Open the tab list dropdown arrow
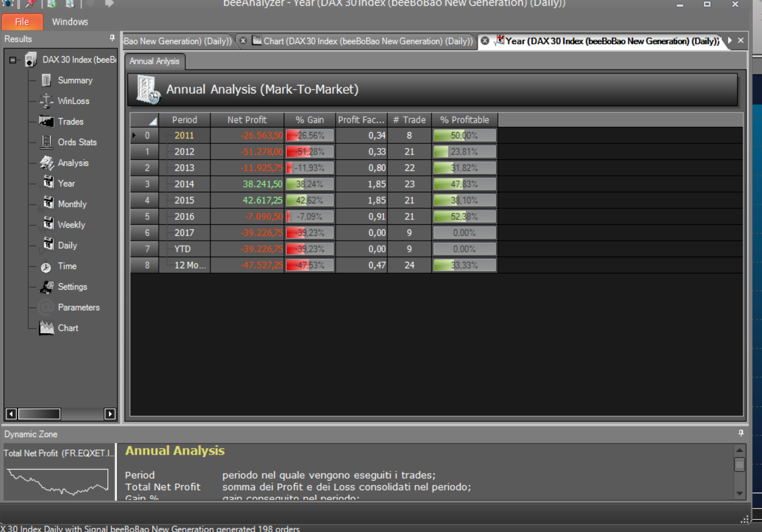Viewport: 762px width, 532px height. click(730, 41)
